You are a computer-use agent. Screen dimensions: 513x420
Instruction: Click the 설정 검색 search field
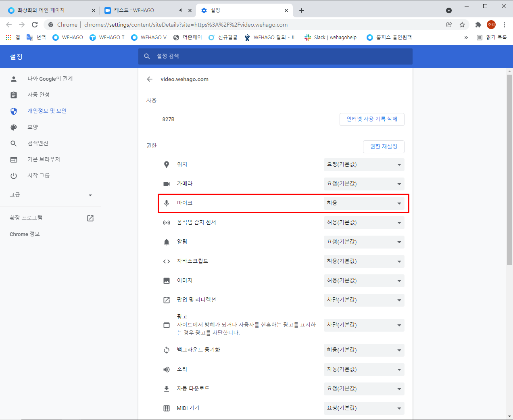coord(275,56)
